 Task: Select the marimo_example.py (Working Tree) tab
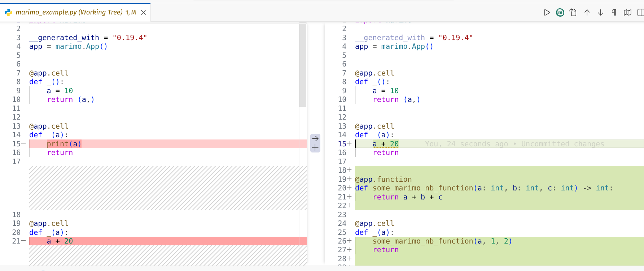pos(69,12)
